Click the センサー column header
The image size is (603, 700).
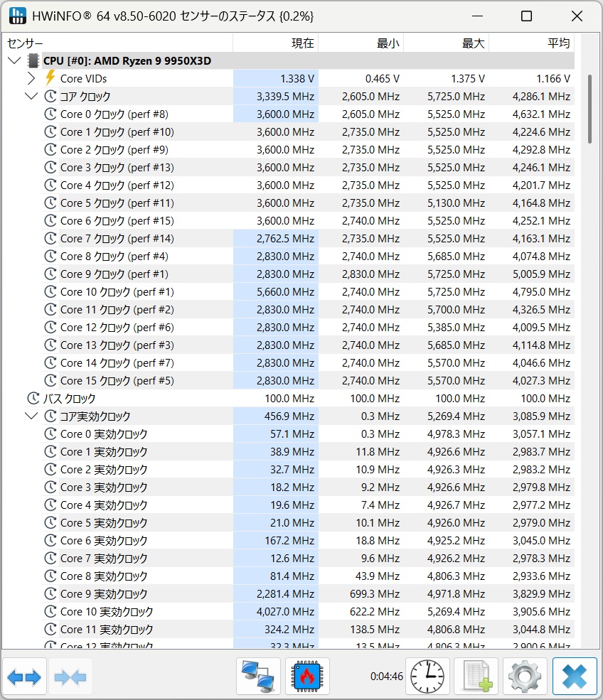point(118,43)
